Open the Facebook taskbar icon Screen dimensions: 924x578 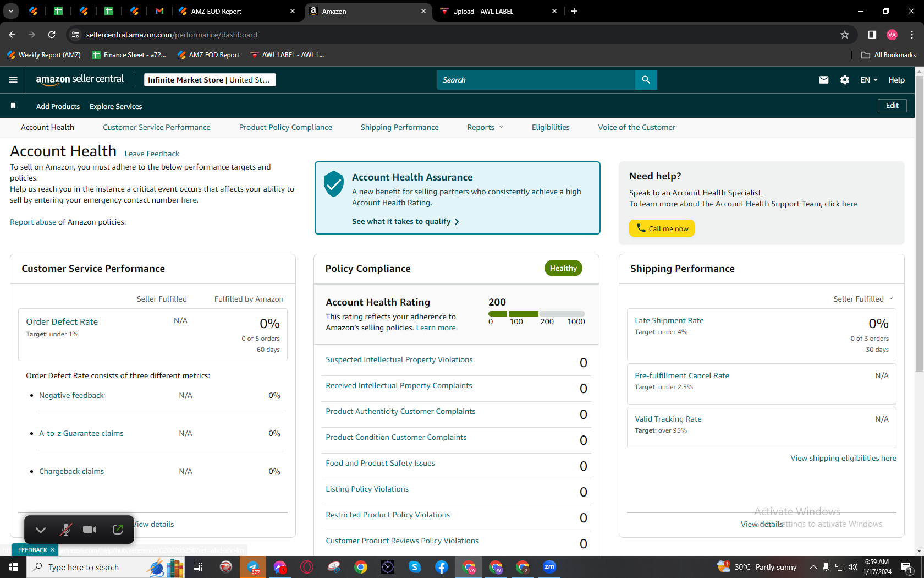(x=442, y=567)
